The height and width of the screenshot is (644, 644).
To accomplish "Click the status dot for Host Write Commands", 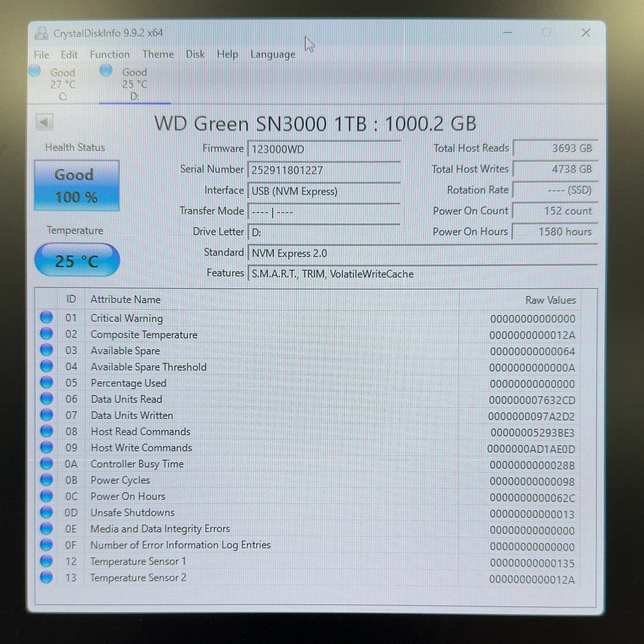I will (x=47, y=447).
